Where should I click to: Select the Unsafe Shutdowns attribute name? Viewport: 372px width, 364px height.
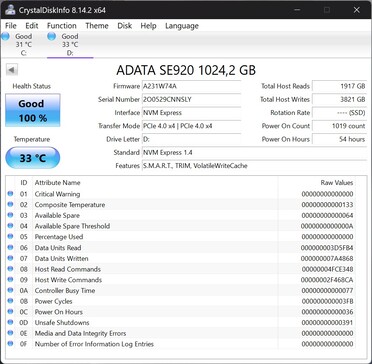pyautogui.click(x=62, y=323)
